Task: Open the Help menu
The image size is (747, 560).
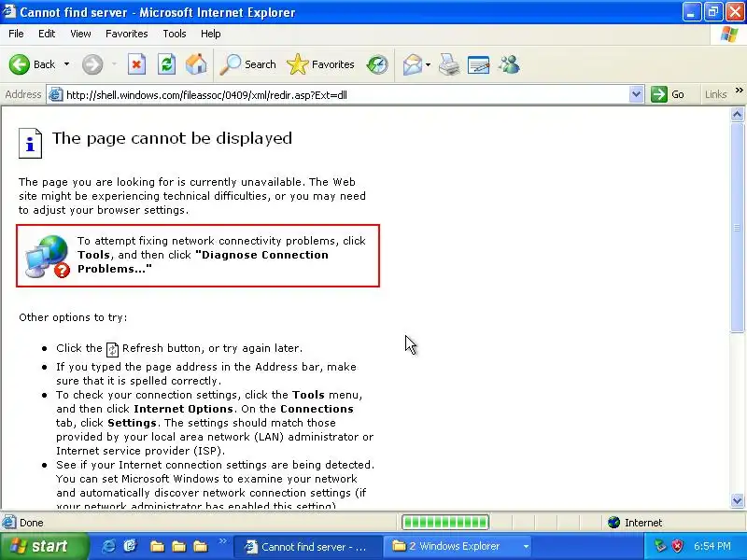Action: coord(211,34)
